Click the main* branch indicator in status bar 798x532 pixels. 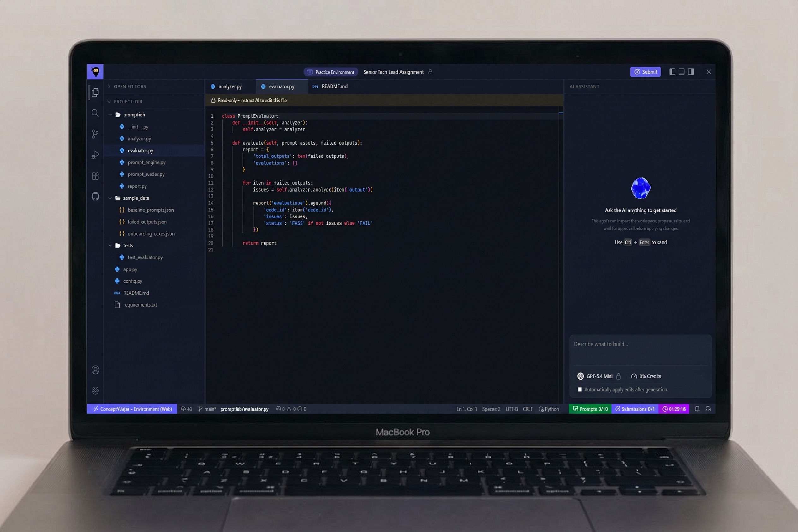207,409
